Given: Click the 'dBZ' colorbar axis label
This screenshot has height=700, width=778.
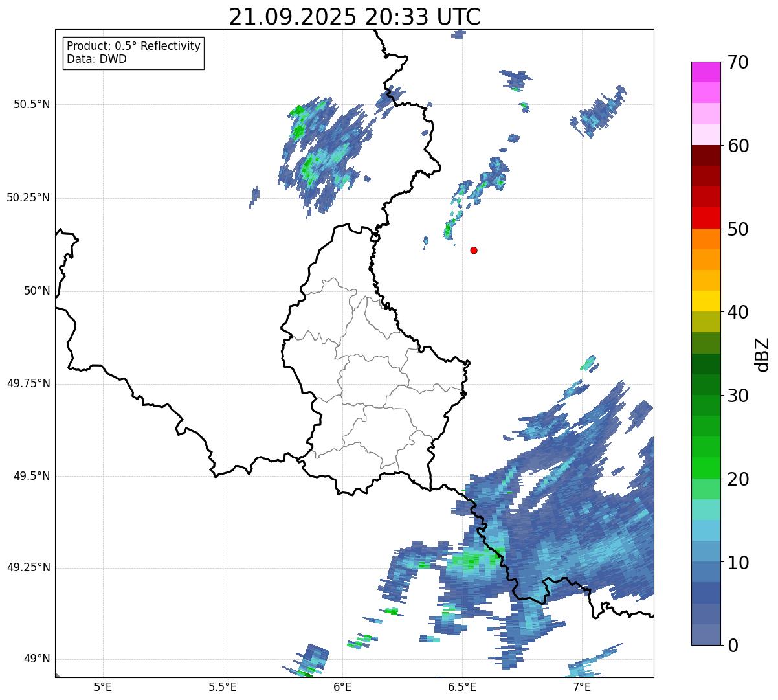Looking at the screenshot, I should coord(762,354).
